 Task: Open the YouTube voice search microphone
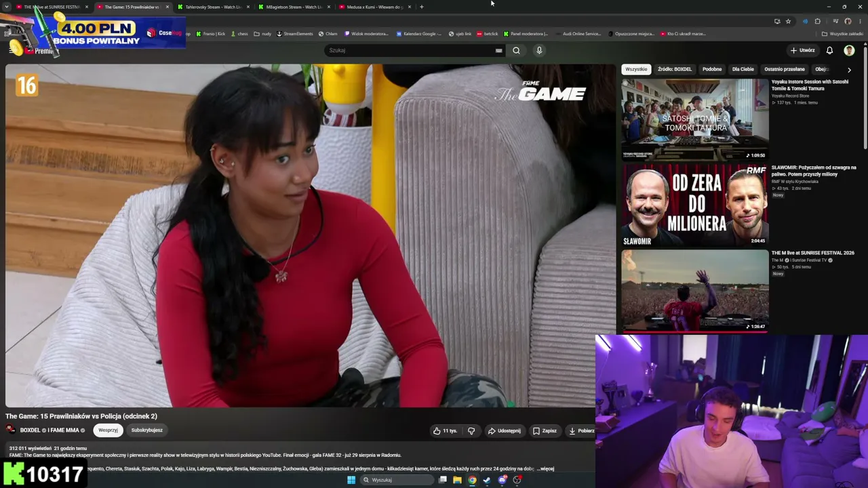tap(539, 50)
